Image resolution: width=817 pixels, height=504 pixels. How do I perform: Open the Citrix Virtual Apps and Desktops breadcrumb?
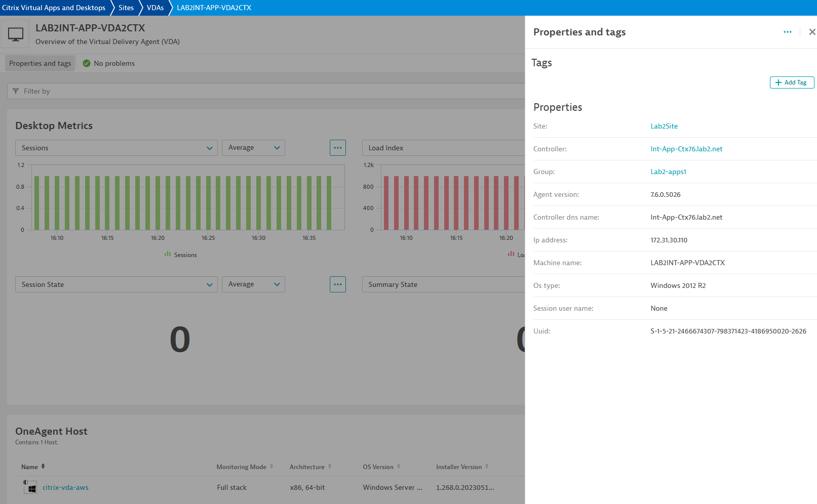point(54,8)
